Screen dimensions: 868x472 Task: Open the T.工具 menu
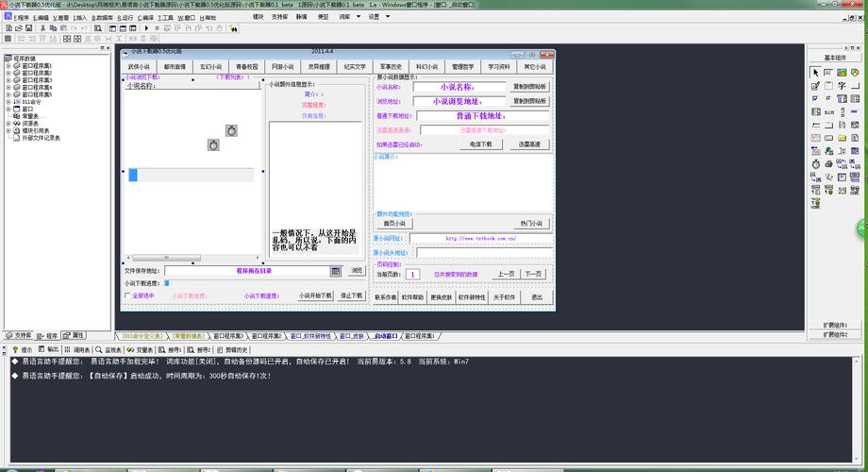pos(165,18)
